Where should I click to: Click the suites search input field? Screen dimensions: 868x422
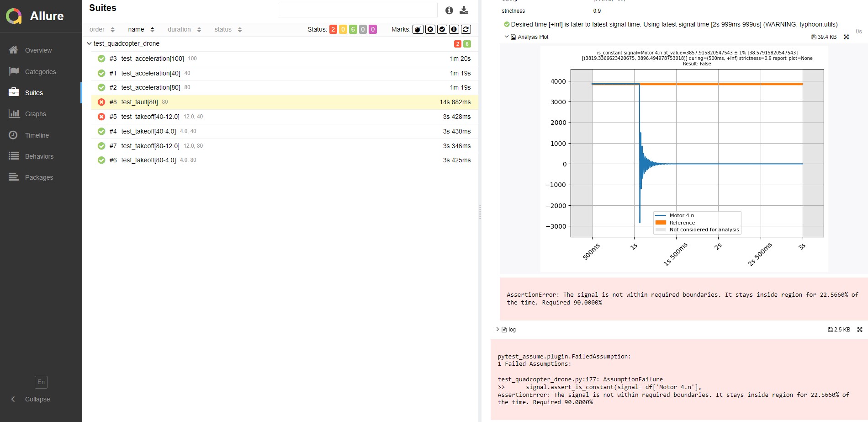(357, 10)
